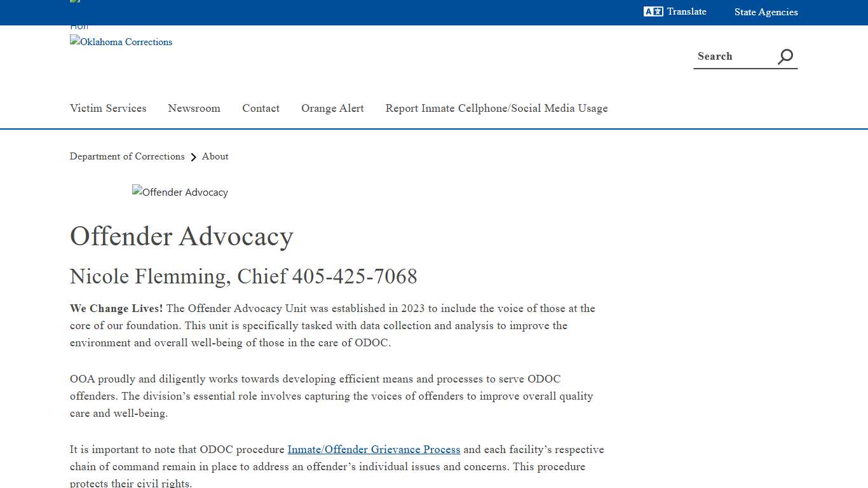Expand the Victim Services menu item

(x=108, y=108)
